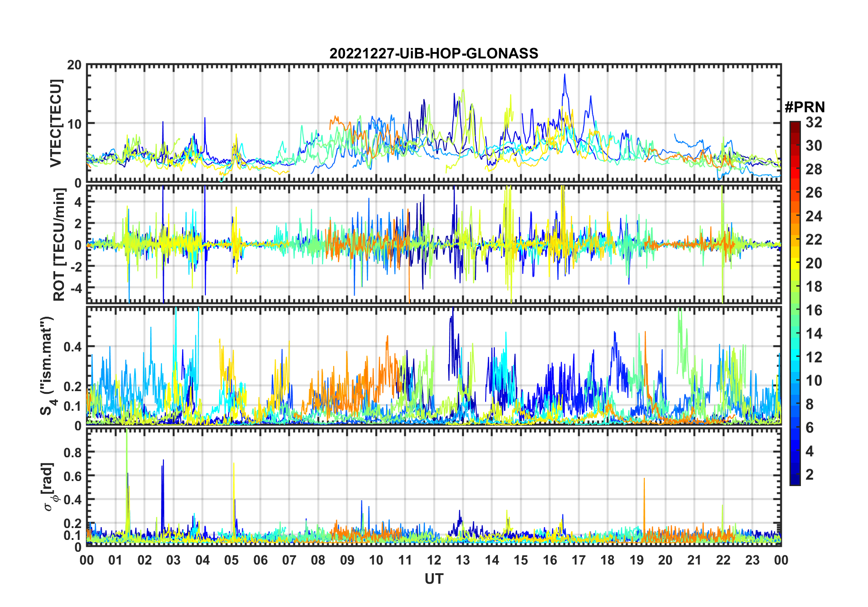Select the colorbar tick label 10
Viewport: 868px width, 607px height.
pos(814,381)
